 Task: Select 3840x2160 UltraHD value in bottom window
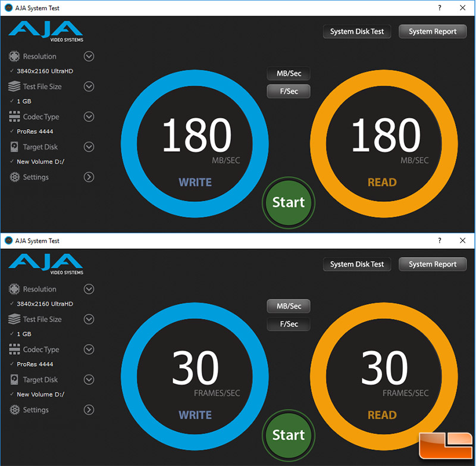45,304
